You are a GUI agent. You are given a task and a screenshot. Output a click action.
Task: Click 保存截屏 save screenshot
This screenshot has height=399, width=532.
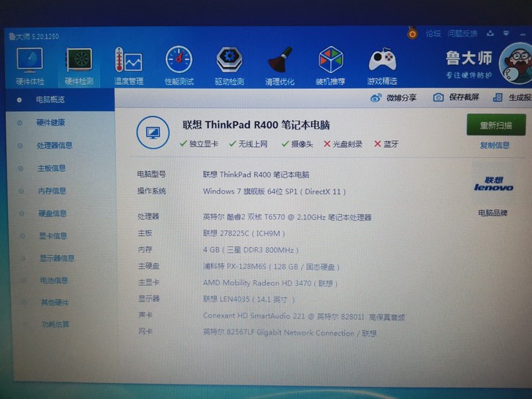pos(456,97)
